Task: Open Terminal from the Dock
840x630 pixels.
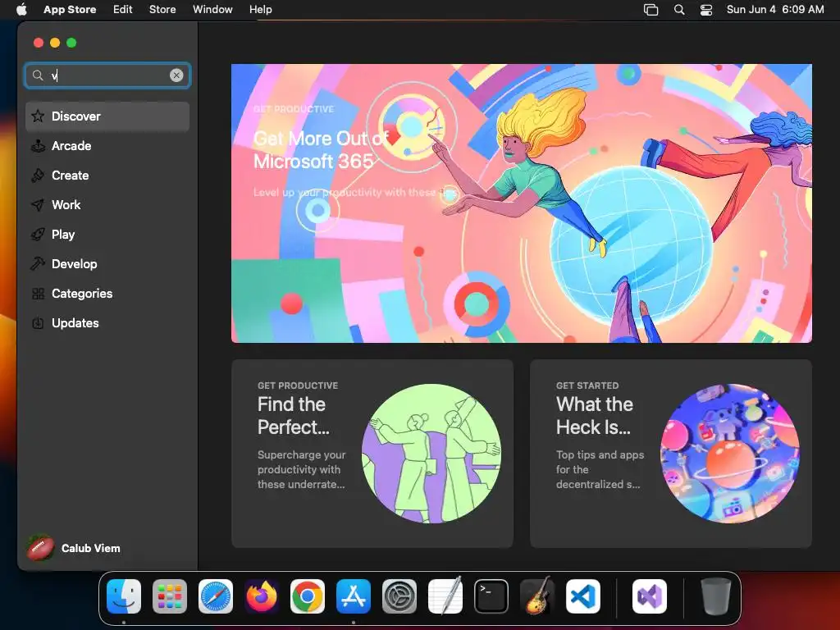Action: tap(491, 596)
